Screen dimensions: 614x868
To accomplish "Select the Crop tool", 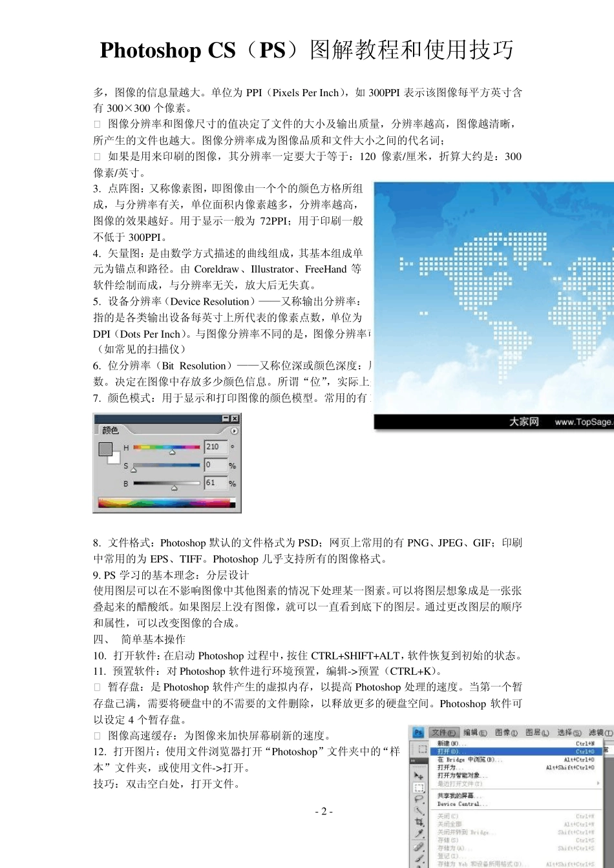I will pyautogui.click(x=419, y=822).
